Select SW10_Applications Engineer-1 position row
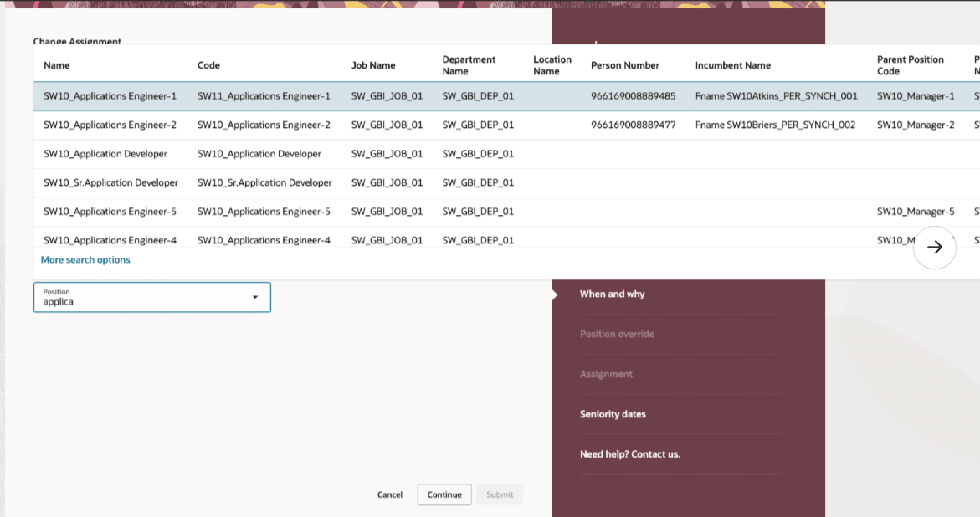The image size is (980, 517). point(507,96)
